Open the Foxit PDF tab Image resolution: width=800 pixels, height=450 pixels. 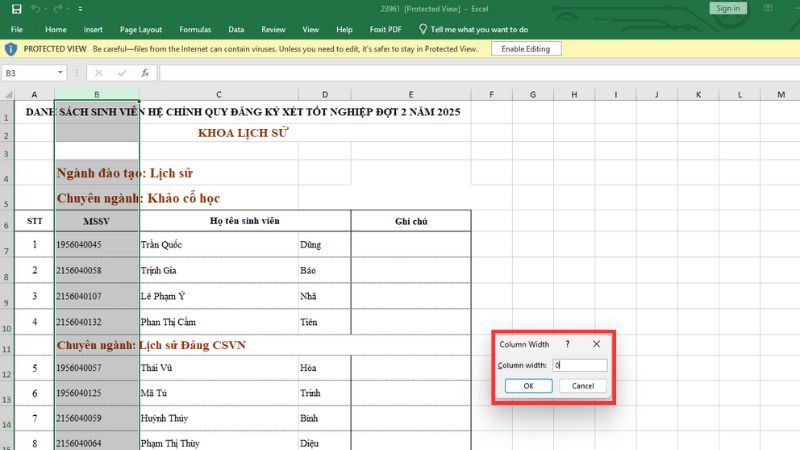tap(386, 30)
